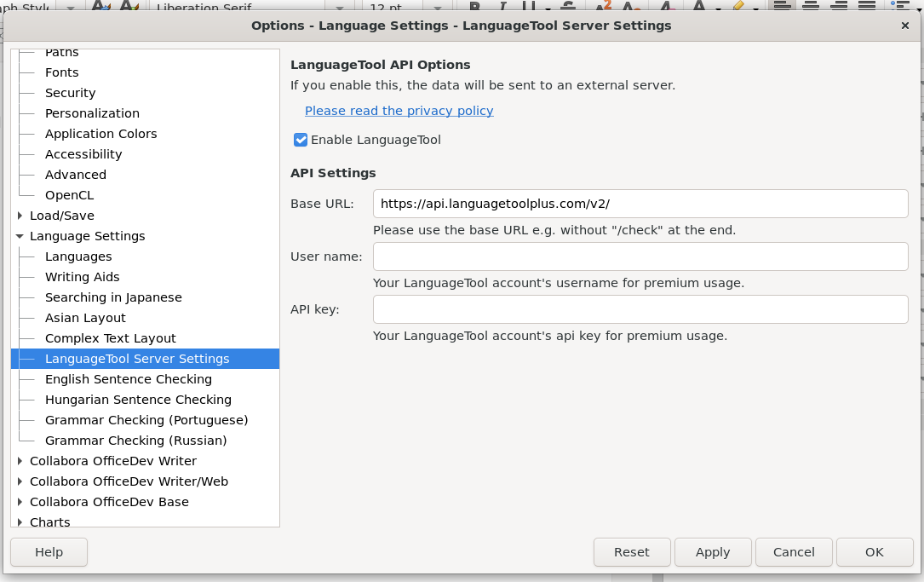Click the justified alignment toolbar icon
This screenshot has height=582, width=924.
[867, 6]
